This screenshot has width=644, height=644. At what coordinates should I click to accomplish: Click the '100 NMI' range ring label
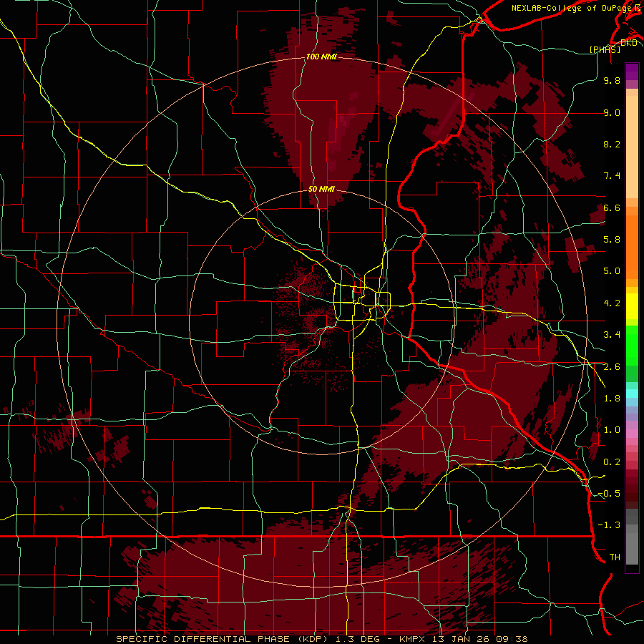pos(321,57)
